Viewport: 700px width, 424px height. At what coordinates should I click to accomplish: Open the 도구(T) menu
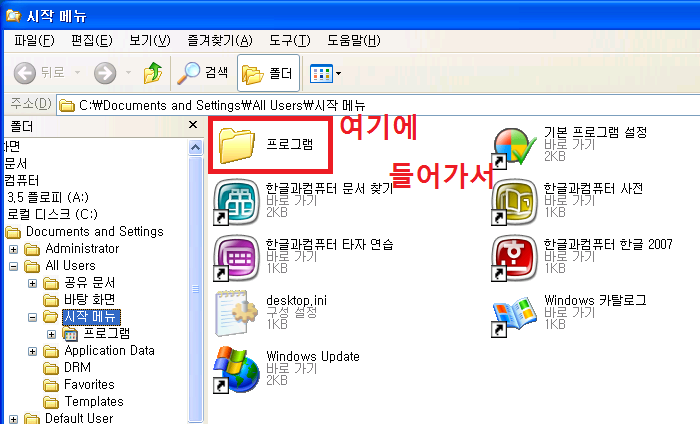coord(289,41)
